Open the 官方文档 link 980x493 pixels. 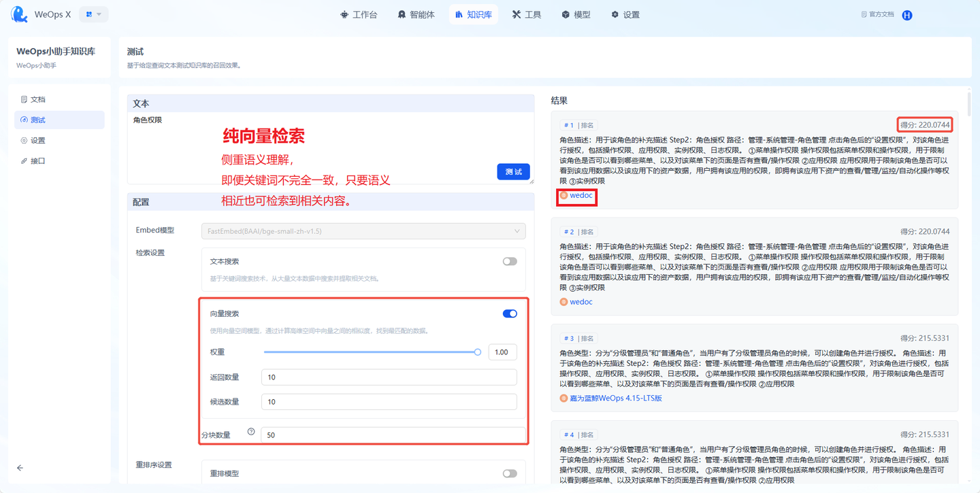pos(877,14)
